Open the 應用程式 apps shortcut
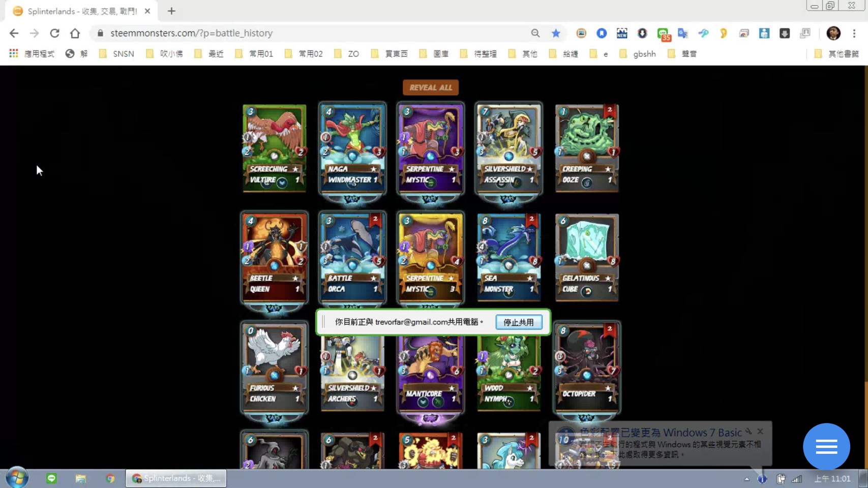868x488 pixels. 32,54
